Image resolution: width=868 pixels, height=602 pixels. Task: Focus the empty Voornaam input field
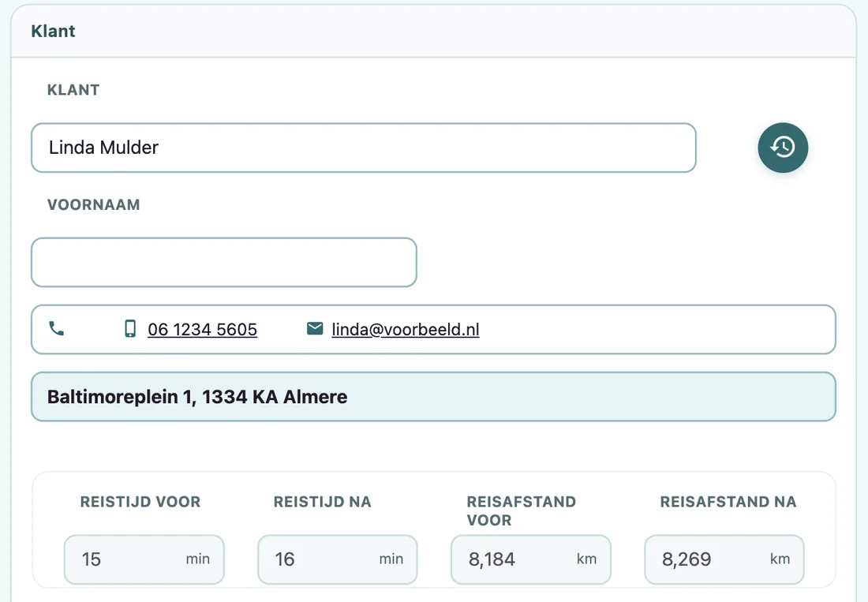pyautogui.click(x=224, y=262)
